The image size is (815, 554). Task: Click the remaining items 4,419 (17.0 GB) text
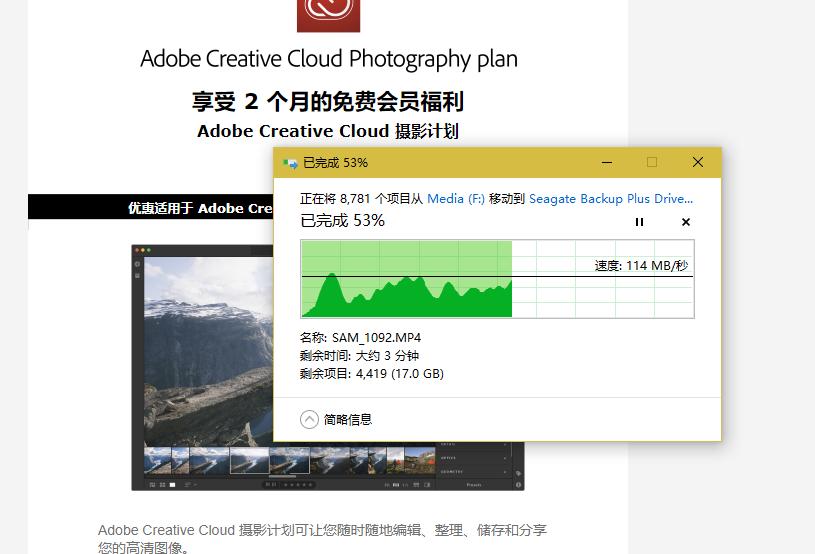(400, 374)
